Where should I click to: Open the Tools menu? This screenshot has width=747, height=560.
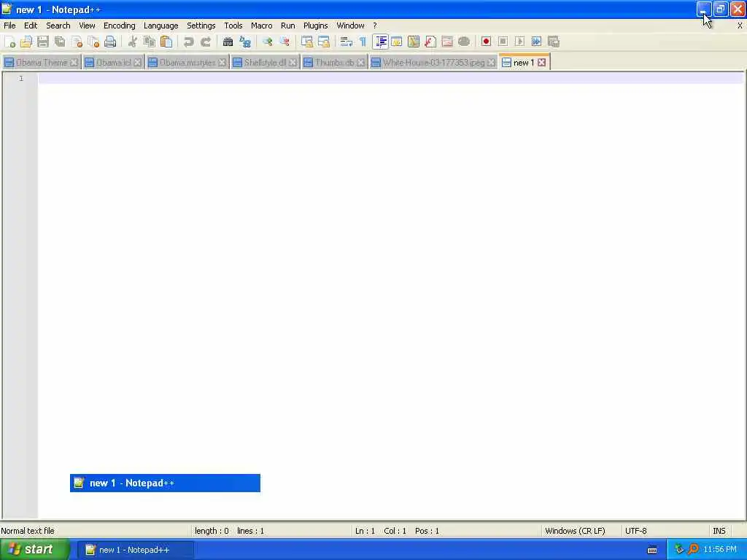233,26
